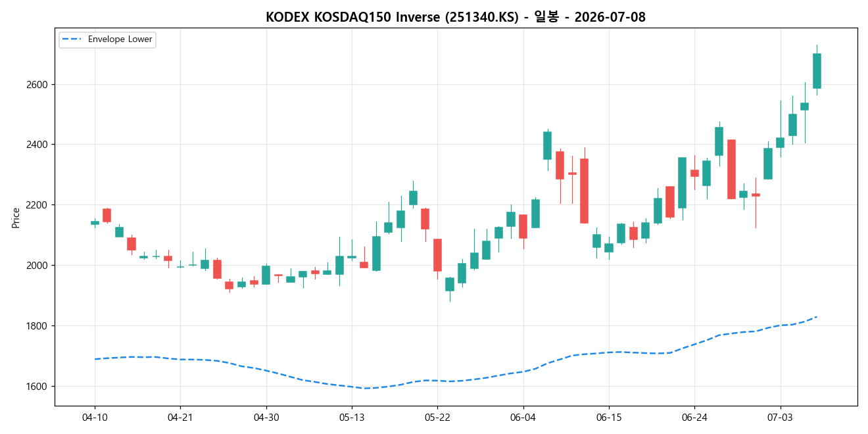Click the 06-24 x-axis date label
This screenshot has width=868, height=434.
pos(694,417)
